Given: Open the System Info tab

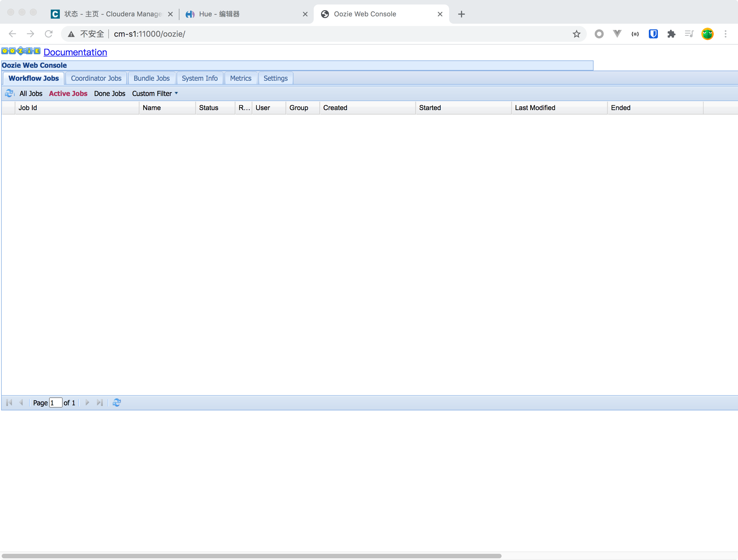Looking at the screenshot, I should tap(199, 78).
